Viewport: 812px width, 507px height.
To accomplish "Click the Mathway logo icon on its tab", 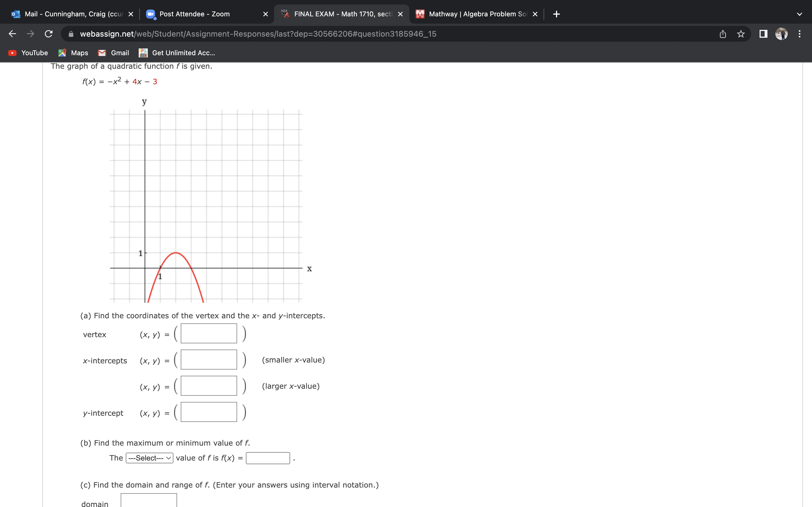I will coord(420,14).
